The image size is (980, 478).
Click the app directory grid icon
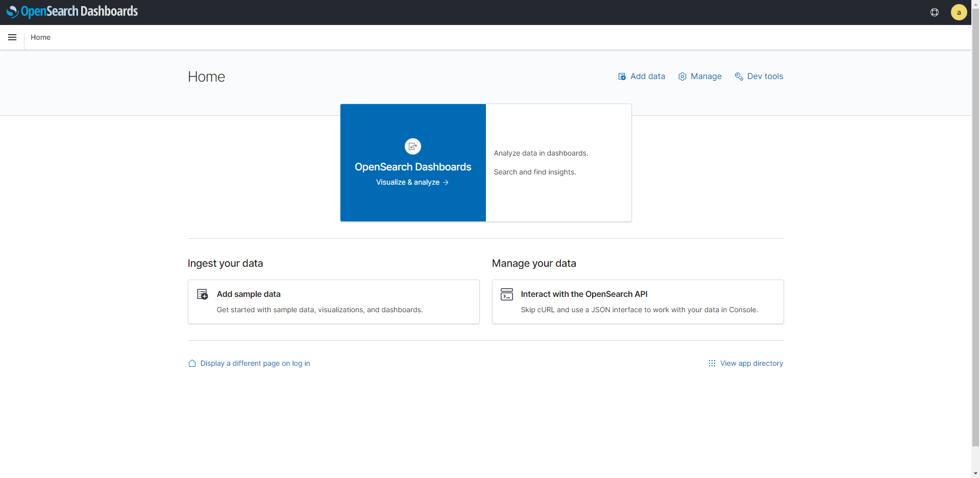pos(712,363)
